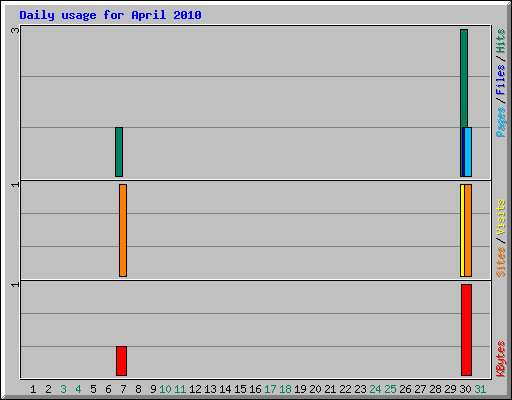This screenshot has width=512, height=400.
Task: Click day number 2 on the bottom axis
Action: [48, 389]
